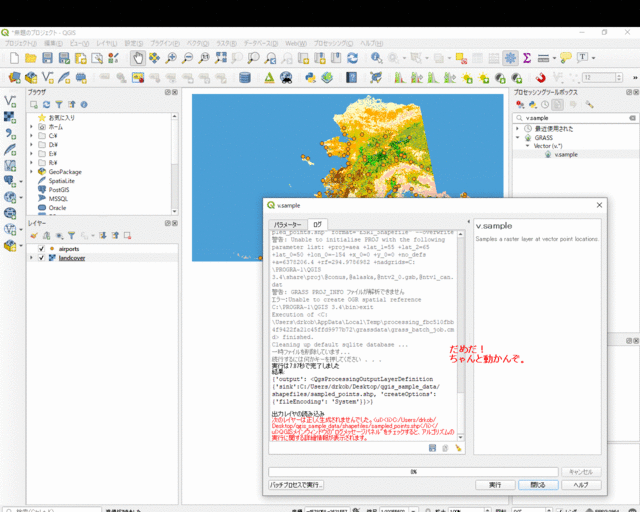Screen dimensions: 640x512
Task: Click the Filter Legend icon in Layers panel
Action: 72,236
